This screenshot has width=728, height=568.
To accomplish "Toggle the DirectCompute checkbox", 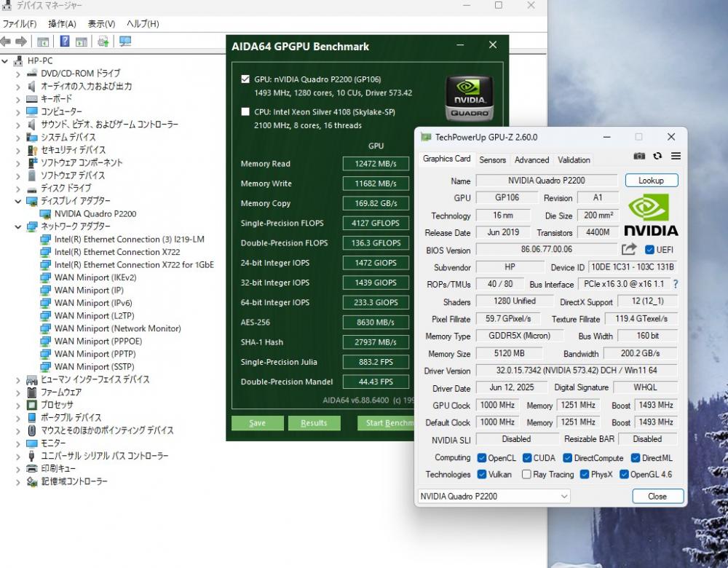I will pos(567,458).
